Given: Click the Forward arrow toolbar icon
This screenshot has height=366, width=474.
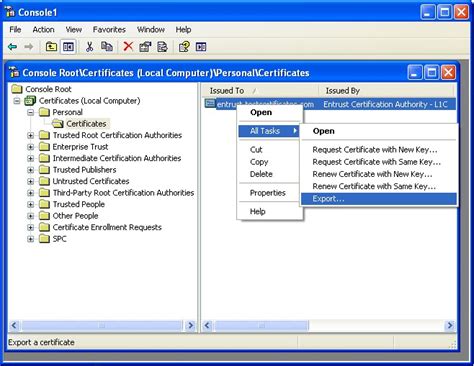Looking at the screenshot, I should (x=29, y=47).
